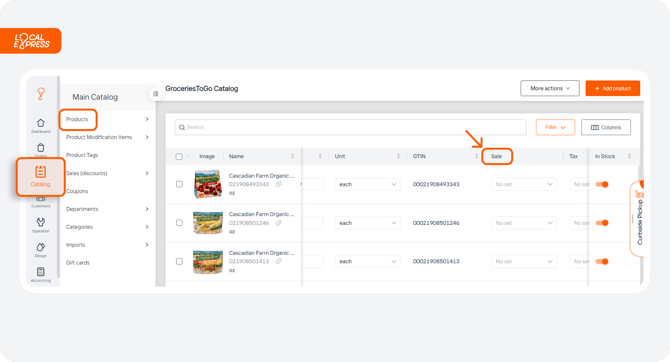Open the Dashboard home icon

click(41, 126)
